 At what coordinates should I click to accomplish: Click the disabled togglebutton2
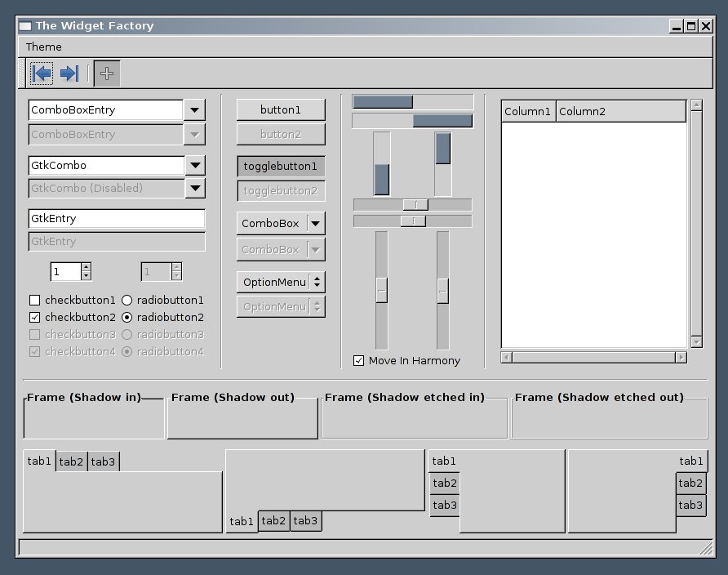[x=281, y=191]
